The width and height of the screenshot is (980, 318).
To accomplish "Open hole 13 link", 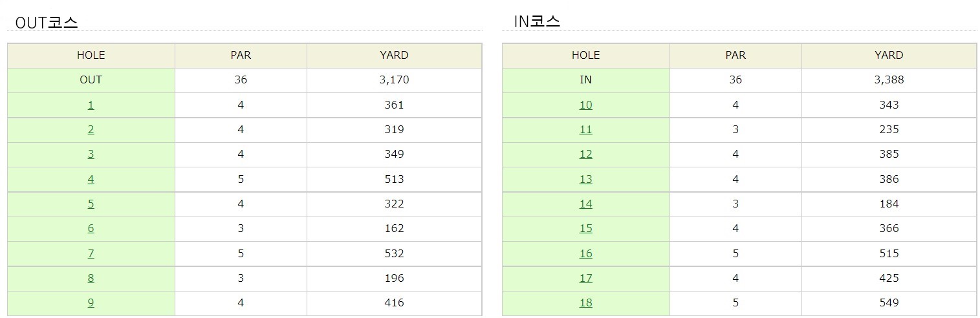I will point(585,179).
